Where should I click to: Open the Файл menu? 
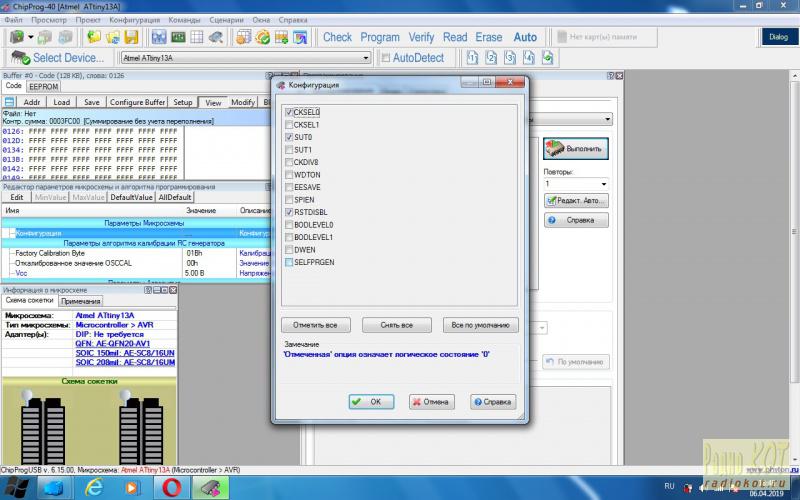pyautogui.click(x=14, y=20)
